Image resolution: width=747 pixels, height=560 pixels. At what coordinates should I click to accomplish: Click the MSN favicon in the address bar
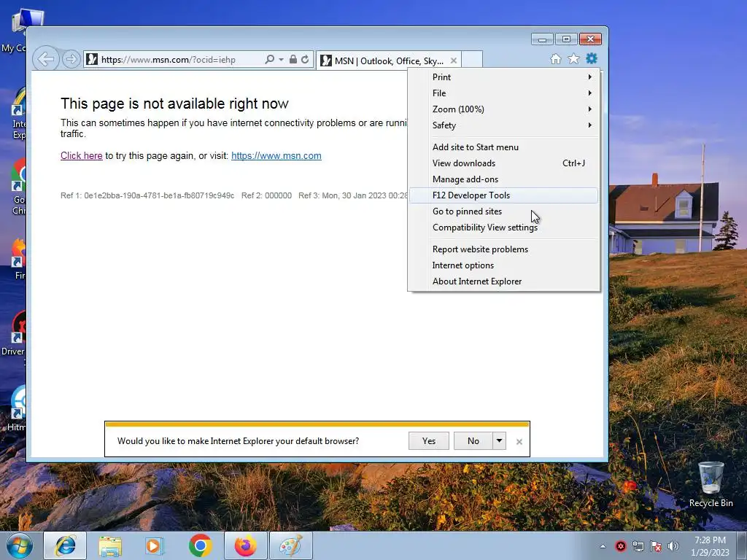(92, 60)
